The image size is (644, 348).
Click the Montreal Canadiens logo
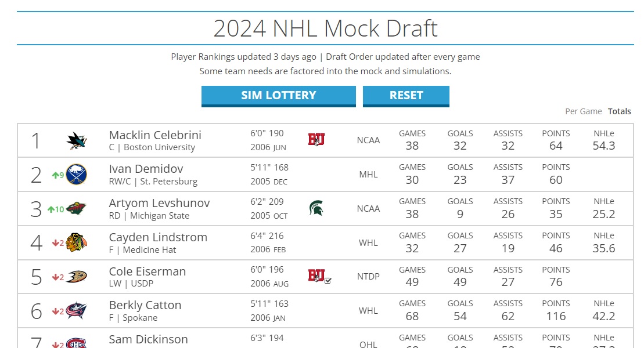(x=77, y=342)
